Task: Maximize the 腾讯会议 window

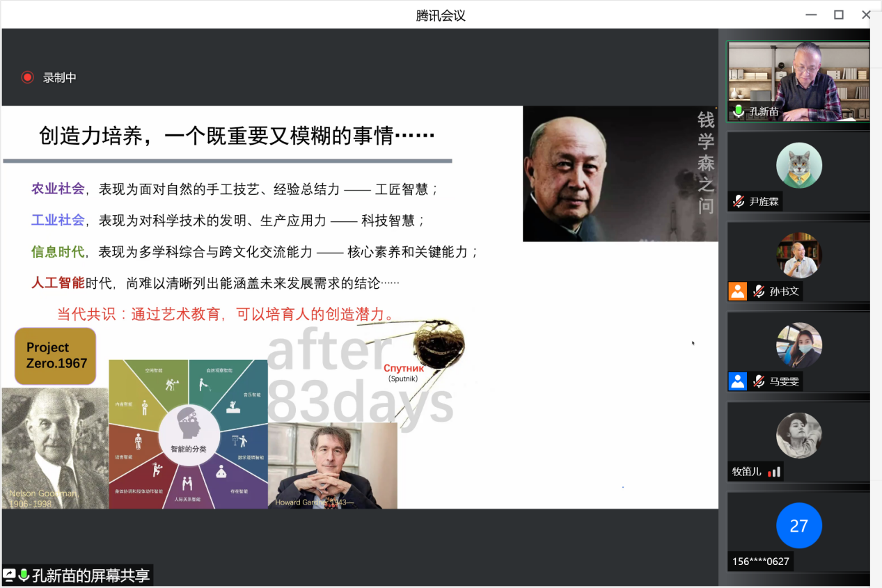Action: tap(839, 15)
